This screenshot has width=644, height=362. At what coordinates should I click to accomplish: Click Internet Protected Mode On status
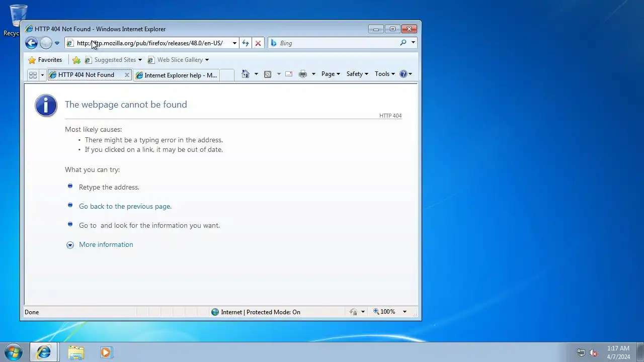point(256,312)
